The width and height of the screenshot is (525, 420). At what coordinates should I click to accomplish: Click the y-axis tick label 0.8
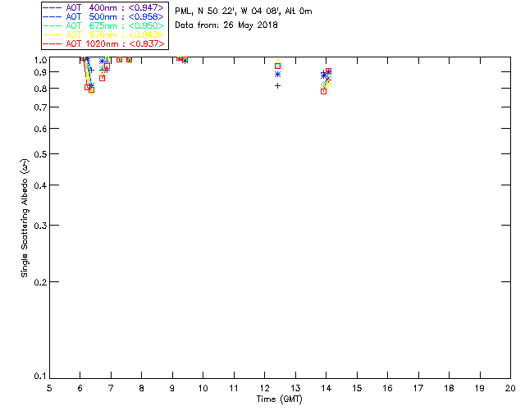40,89
